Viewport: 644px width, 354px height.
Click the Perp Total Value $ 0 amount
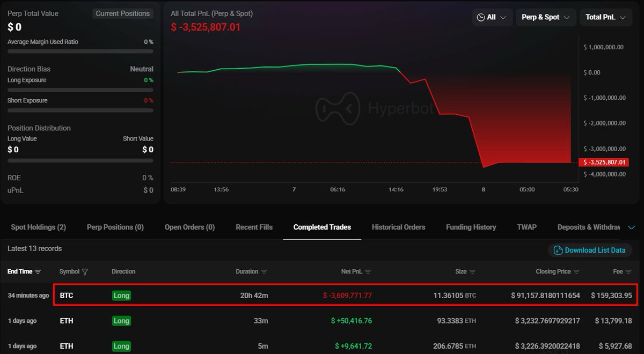tap(14, 27)
